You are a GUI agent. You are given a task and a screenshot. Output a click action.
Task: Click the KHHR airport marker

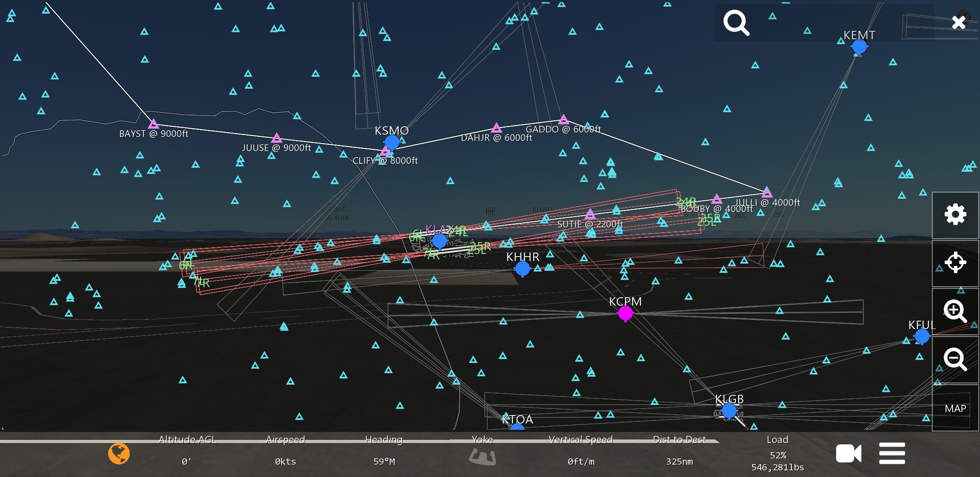(523, 268)
